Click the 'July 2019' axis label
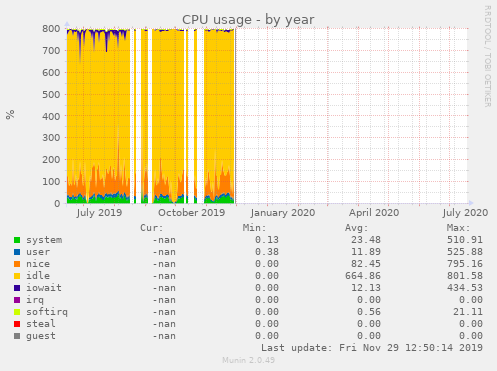 tap(99, 213)
